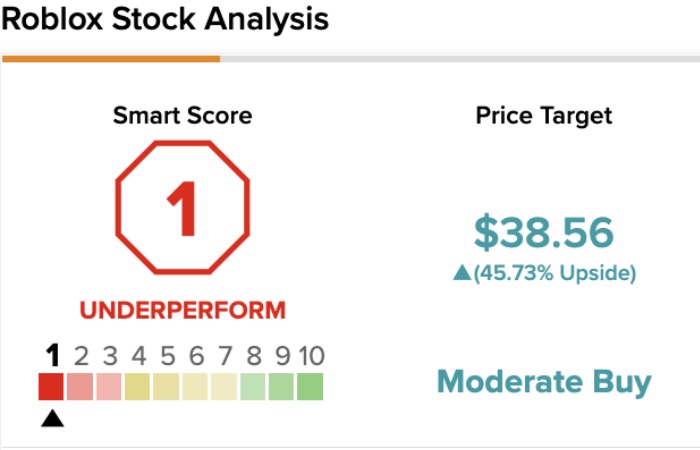The width and height of the screenshot is (700, 450).
Task: Select the score 4 olive yellow square
Action: point(137,387)
